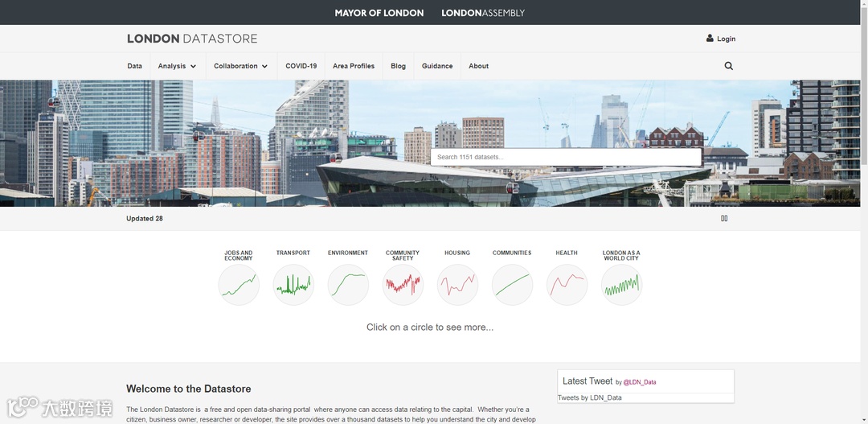Open Communities chart circle
This screenshot has height=424, width=868.
512,285
